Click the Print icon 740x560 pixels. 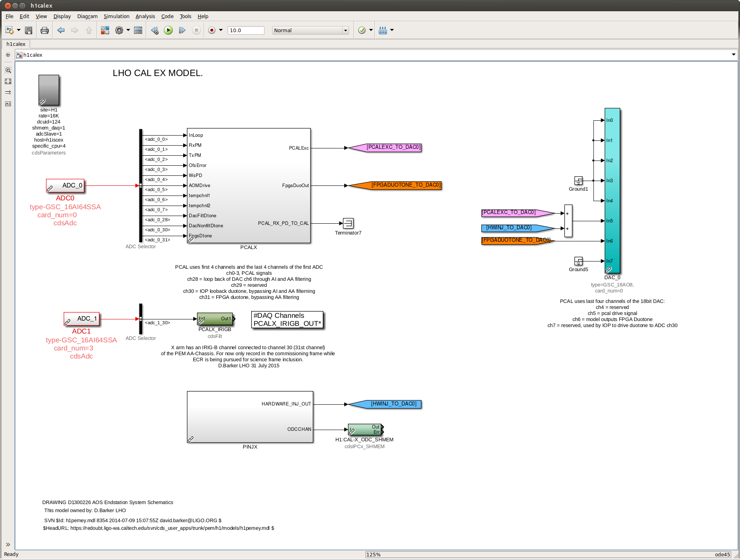[x=45, y=30]
